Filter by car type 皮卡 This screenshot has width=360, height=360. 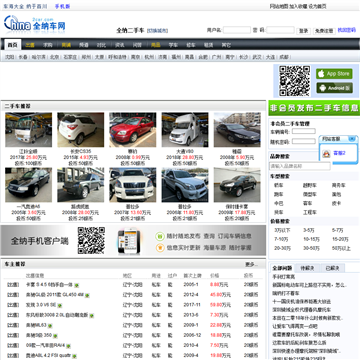[x=336, y=203]
